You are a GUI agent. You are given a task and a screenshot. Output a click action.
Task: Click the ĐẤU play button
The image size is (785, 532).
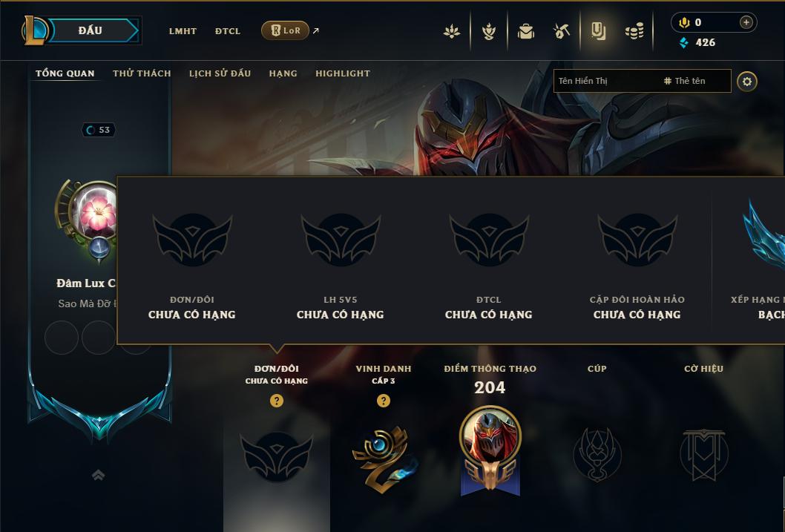click(91, 30)
